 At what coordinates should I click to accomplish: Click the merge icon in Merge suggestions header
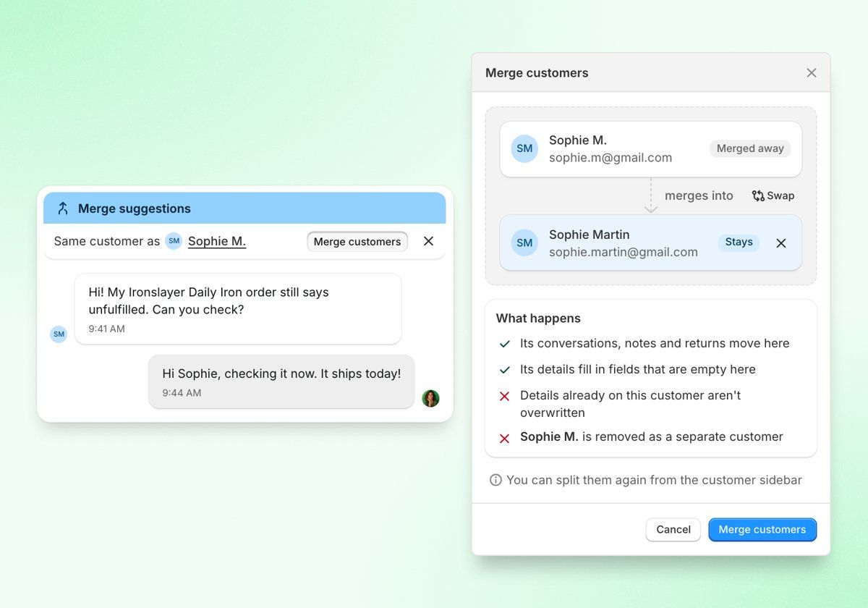pyautogui.click(x=63, y=208)
